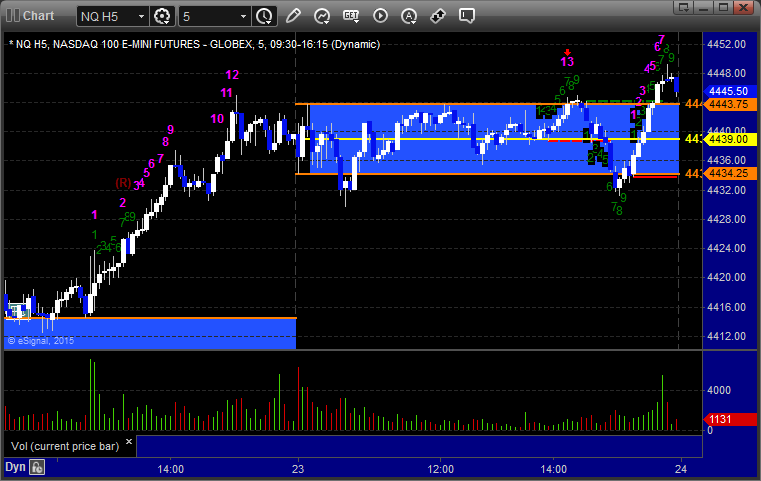Image resolution: width=761 pixels, height=481 pixels.
Task: Click the studies curve icon in toolbar
Action: 322,16
